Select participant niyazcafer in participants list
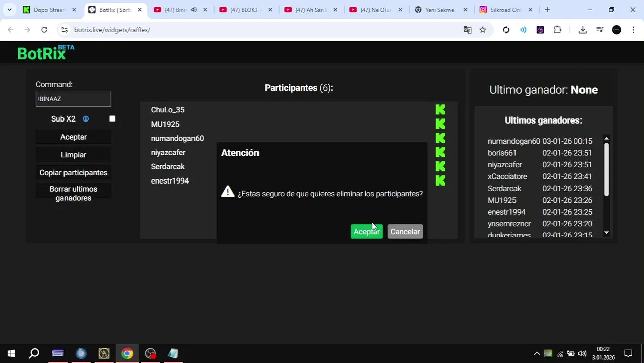The width and height of the screenshot is (644, 363). point(168,152)
